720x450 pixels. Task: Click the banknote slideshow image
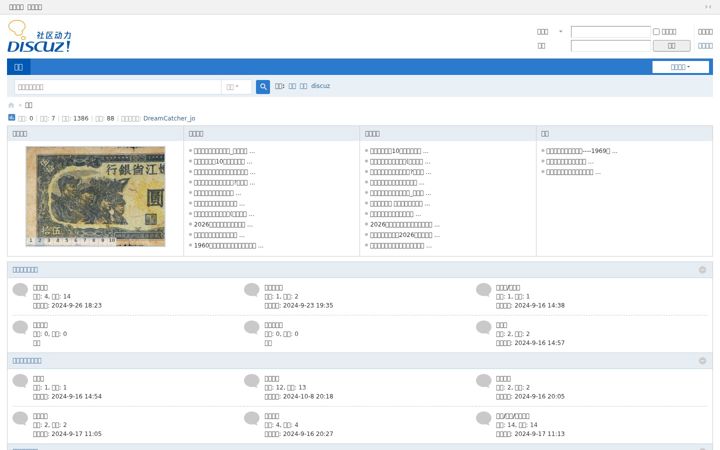(x=96, y=196)
